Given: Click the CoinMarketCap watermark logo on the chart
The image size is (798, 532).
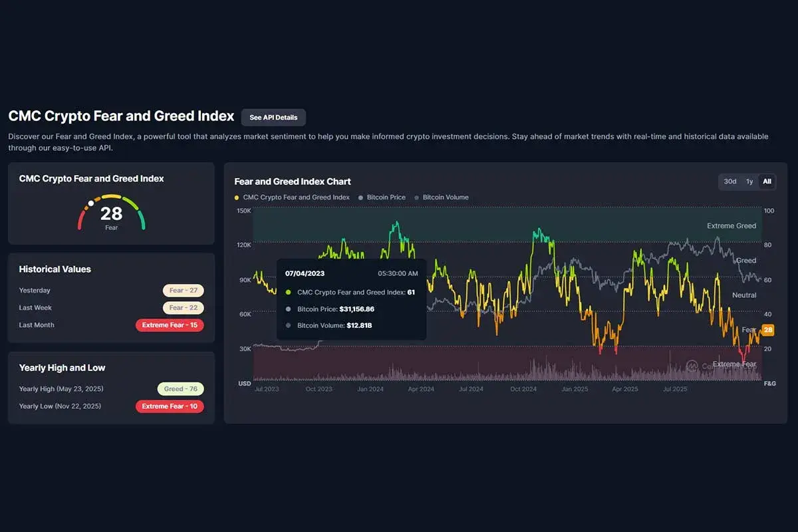Looking at the screenshot, I should (692, 366).
